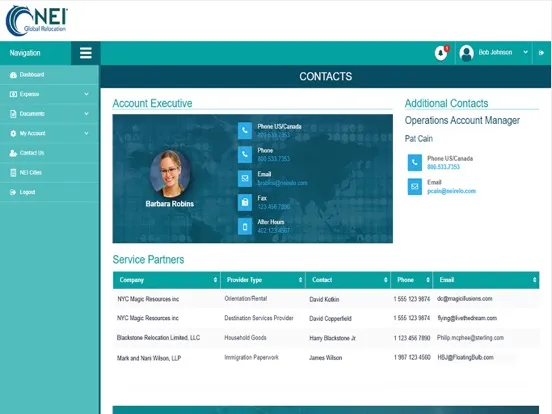This screenshot has height=414, width=552.
Task: Expand the Expense chevron
Action: (86, 94)
